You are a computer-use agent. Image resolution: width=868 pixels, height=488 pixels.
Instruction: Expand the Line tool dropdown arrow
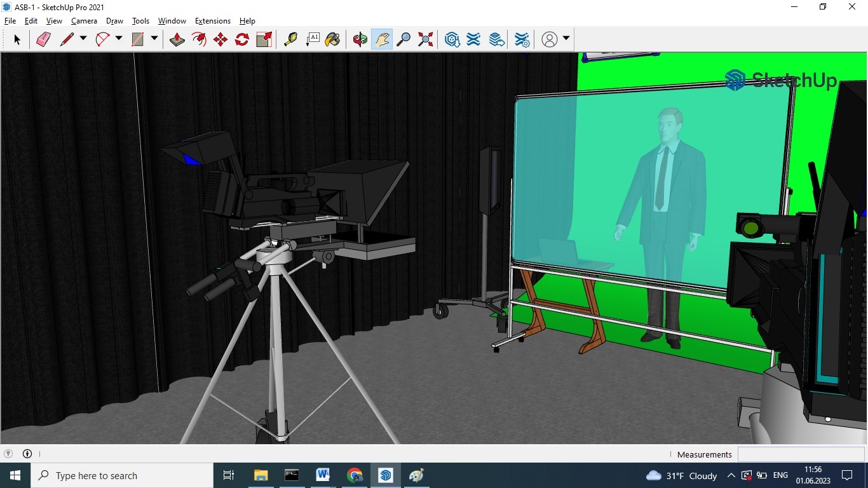tap(83, 39)
